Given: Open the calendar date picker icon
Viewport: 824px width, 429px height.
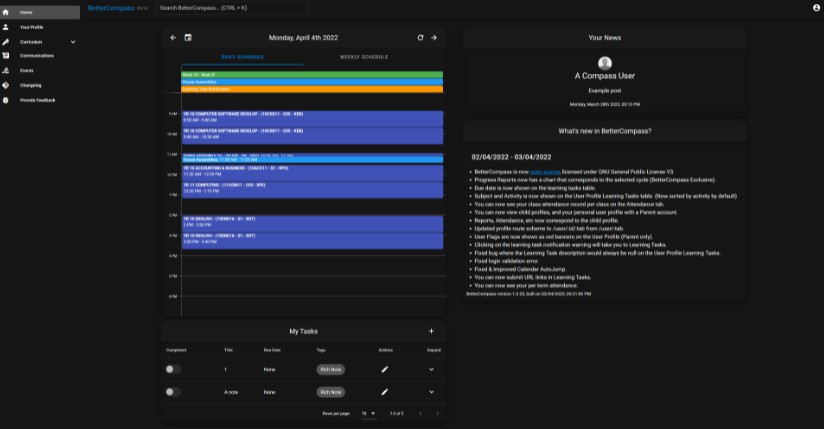Looking at the screenshot, I should 188,38.
